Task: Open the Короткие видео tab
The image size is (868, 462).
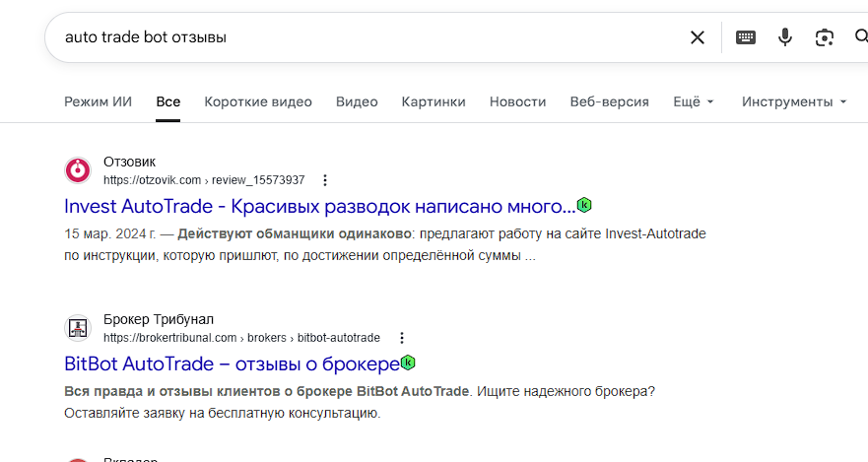Action: click(x=258, y=101)
